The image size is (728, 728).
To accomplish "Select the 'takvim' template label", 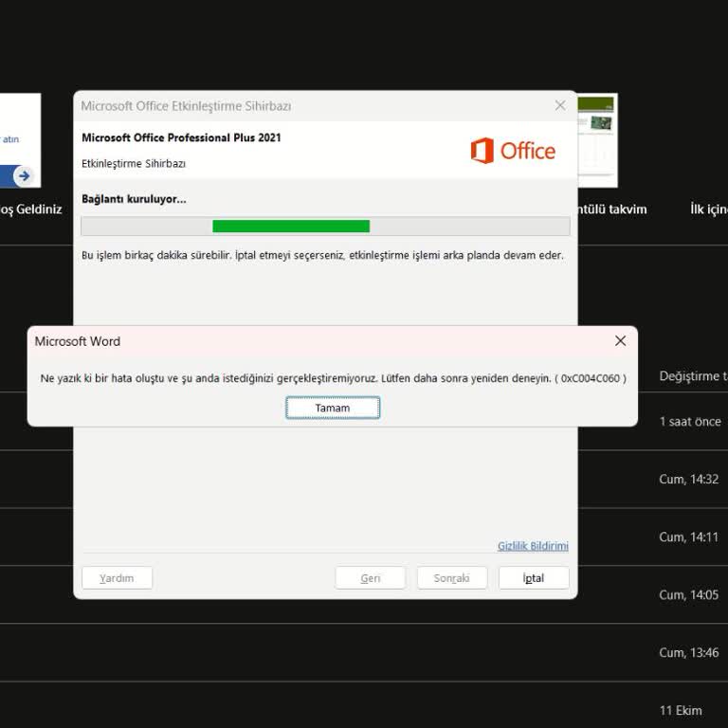I will click(612, 209).
